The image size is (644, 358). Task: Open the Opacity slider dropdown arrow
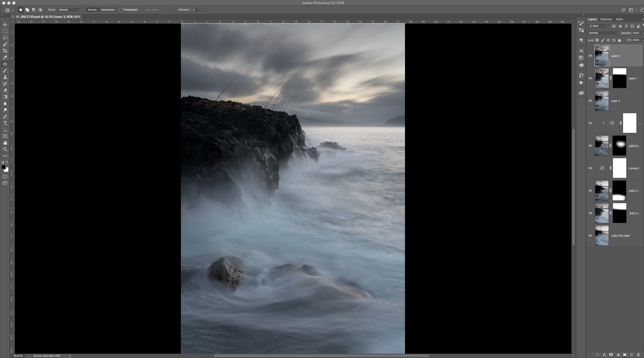click(x=643, y=33)
